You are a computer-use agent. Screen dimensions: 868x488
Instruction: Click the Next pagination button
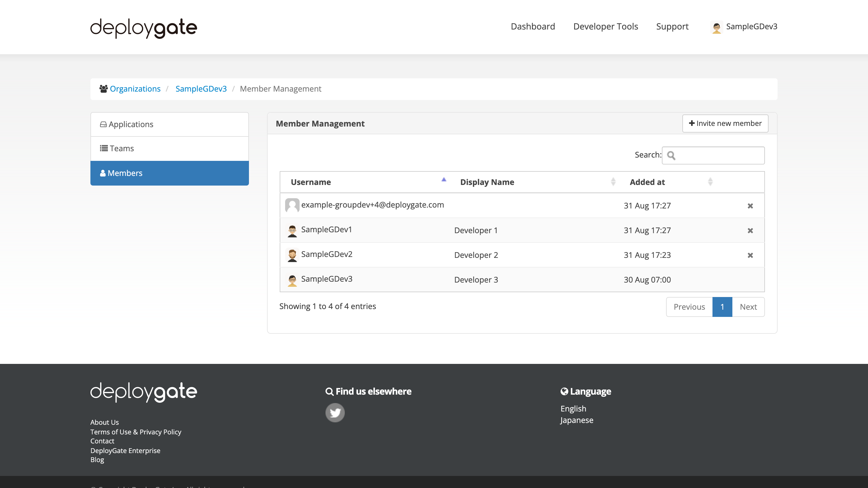point(748,307)
